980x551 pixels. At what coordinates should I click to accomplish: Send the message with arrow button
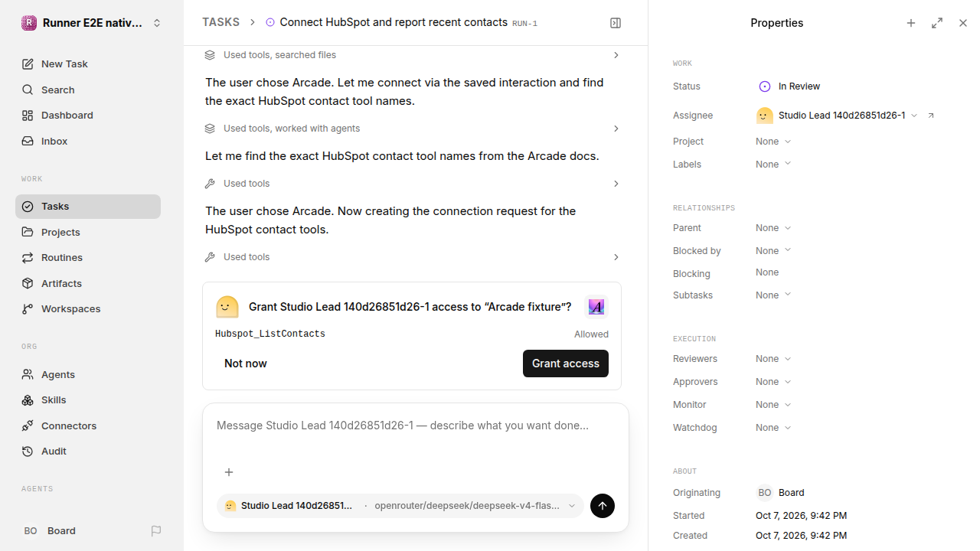click(603, 506)
